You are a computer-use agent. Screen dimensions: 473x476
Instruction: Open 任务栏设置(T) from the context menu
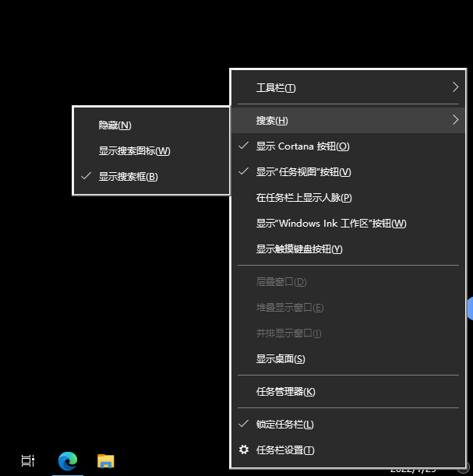[348, 450]
